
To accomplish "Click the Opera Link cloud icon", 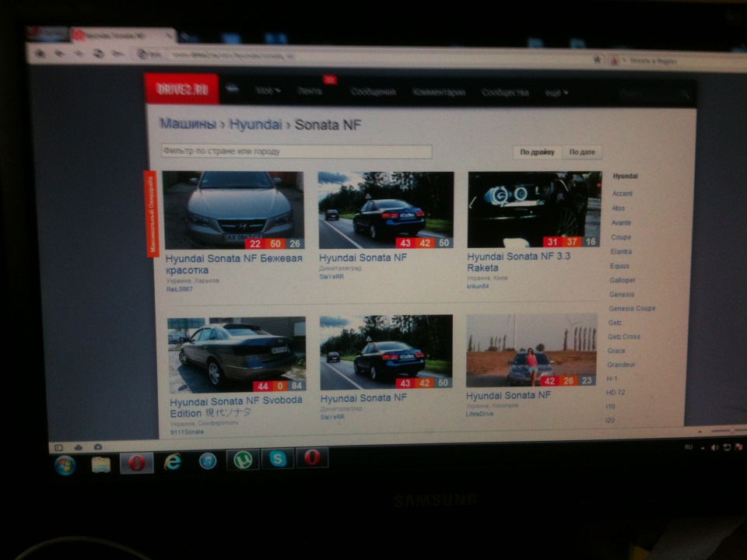I will click(78, 447).
